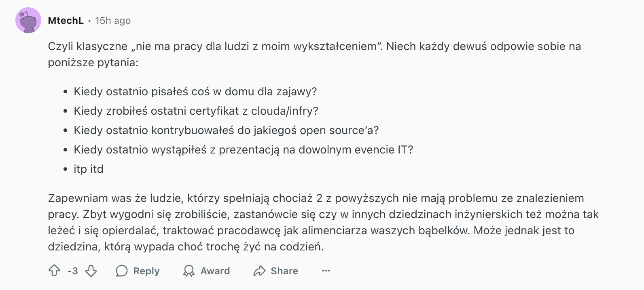Click the "15h ago" timestamp permalink
The image size is (644, 290).
[113, 21]
